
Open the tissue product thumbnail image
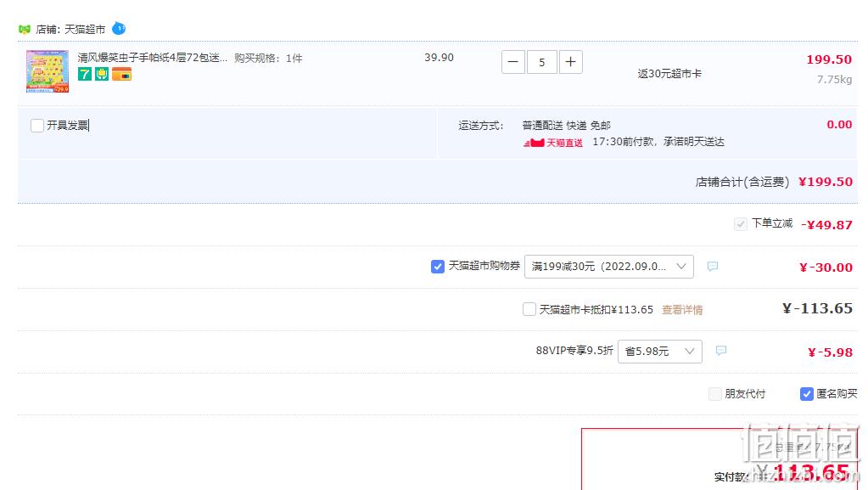[x=48, y=71]
